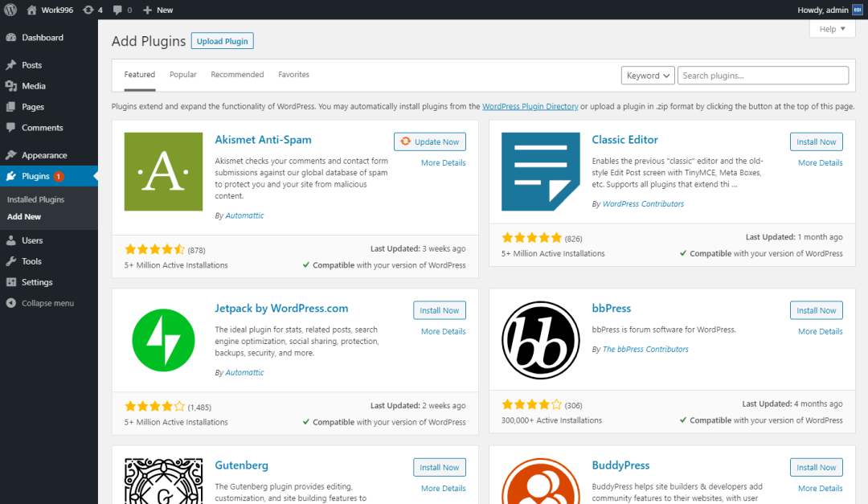Click the plus New icon in admin bar

coord(147,10)
